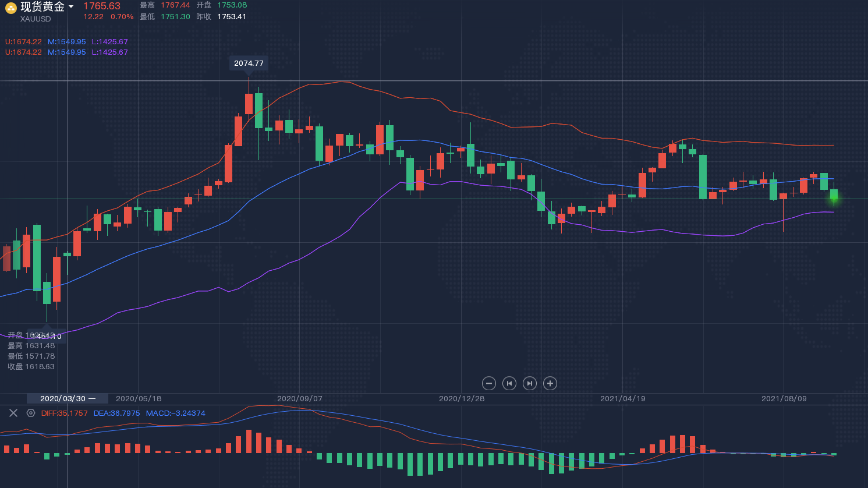Click the 2074.77 high price label
This screenshot has height=488, width=868.
249,63
